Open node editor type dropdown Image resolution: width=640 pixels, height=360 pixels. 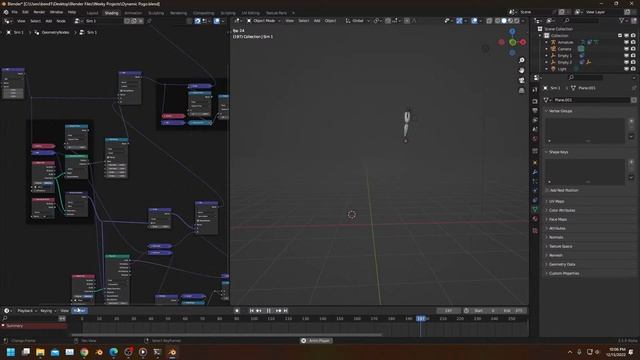[x=8, y=21]
